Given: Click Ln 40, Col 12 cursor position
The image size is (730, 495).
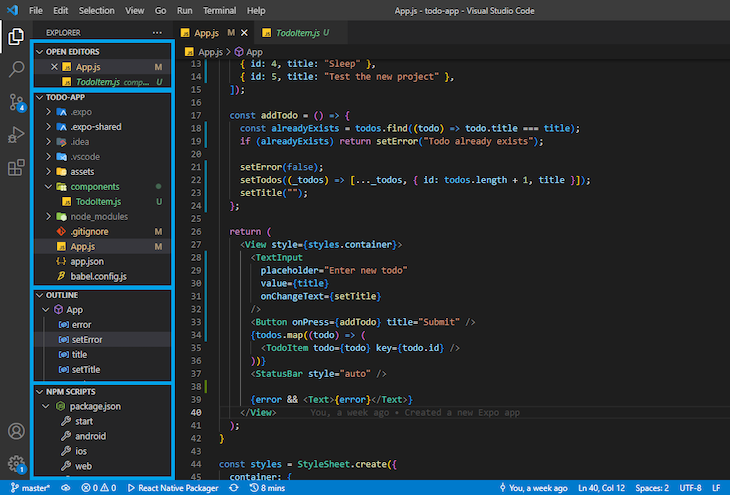Looking at the screenshot, I should pyautogui.click(x=602, y=488).
